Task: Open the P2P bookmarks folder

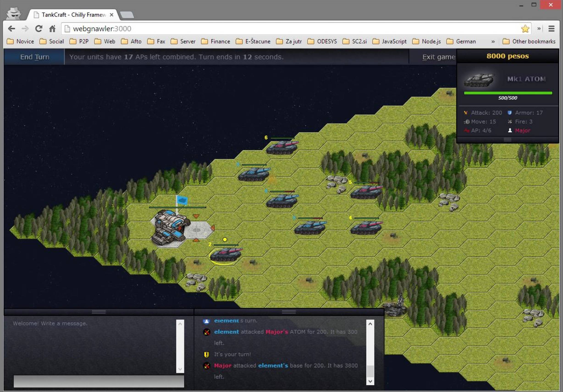Action: [x=79, y=41]
